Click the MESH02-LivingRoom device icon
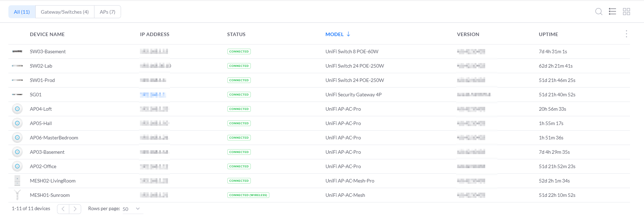 pos(17,181)
